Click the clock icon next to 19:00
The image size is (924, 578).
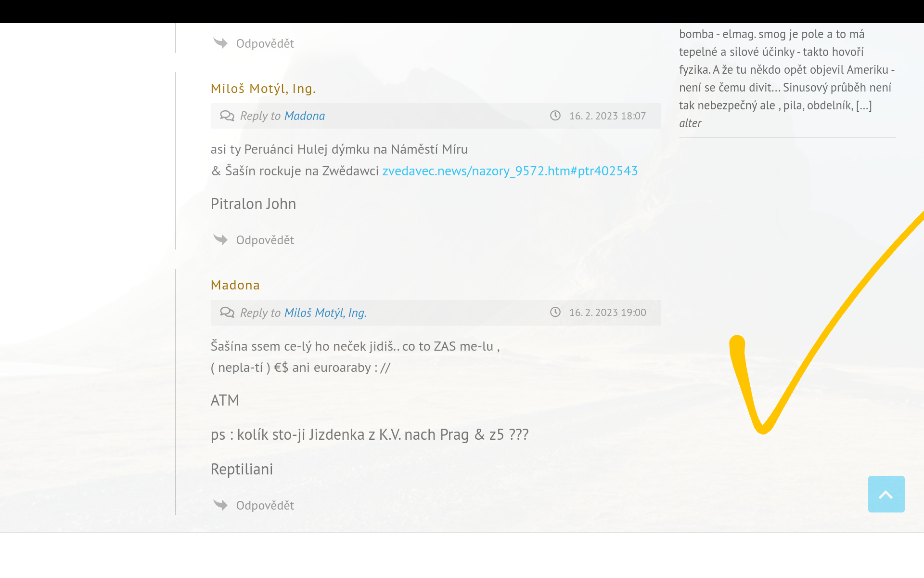tap(555, 312)
